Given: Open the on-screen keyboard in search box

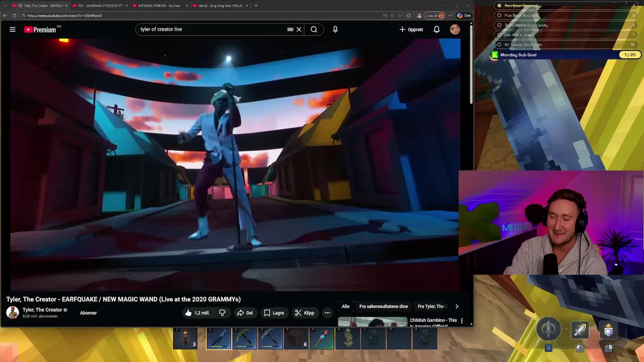Looking at the screenshot, I should click(x=290, y=29).
